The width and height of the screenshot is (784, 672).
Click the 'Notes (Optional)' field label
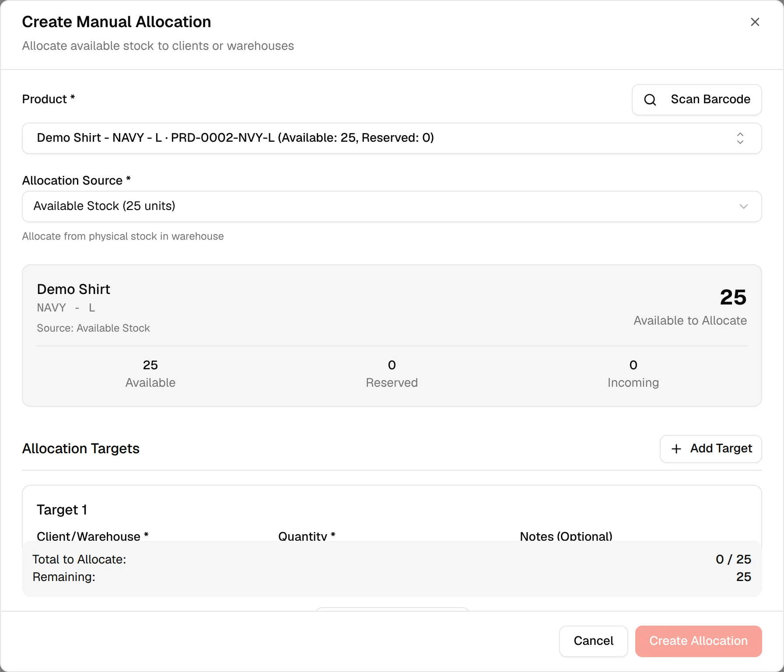pos(566,536)
